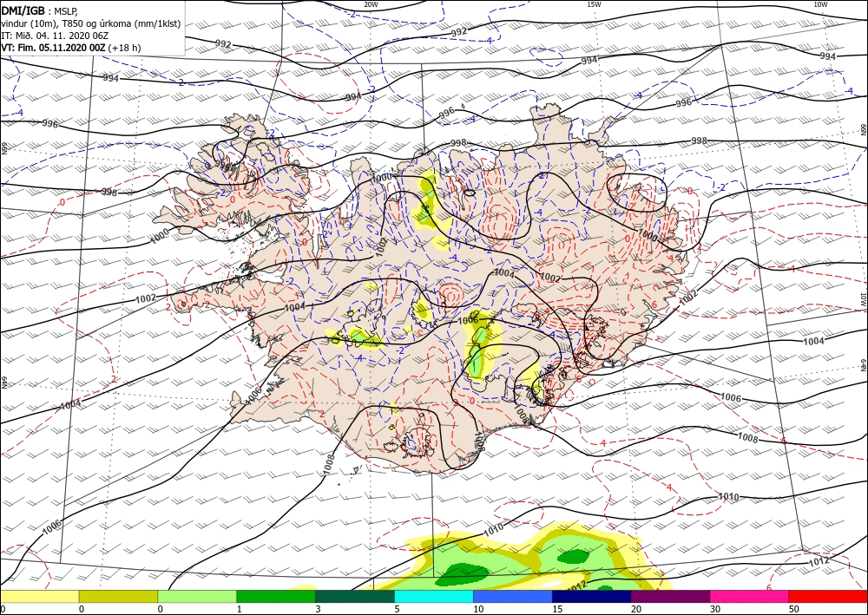Click the red legend swatch
Image resolution: width=868 pixels, height=615 pixels.
[828, 596]
